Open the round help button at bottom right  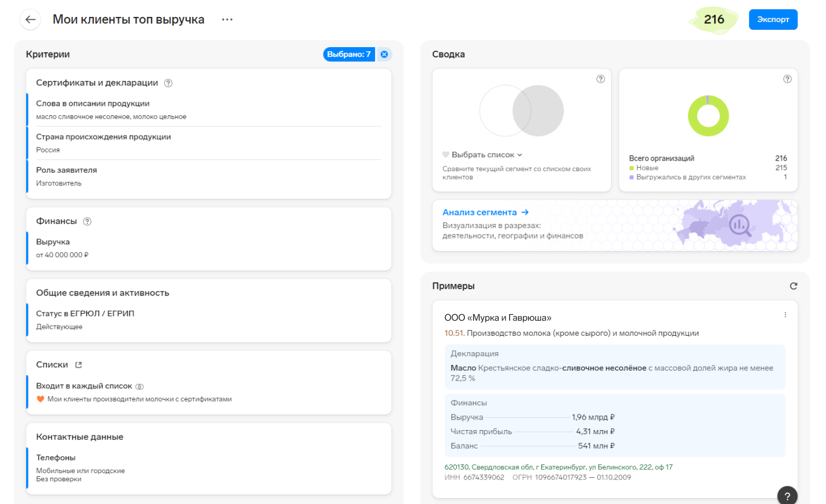[x=788, y=496]
